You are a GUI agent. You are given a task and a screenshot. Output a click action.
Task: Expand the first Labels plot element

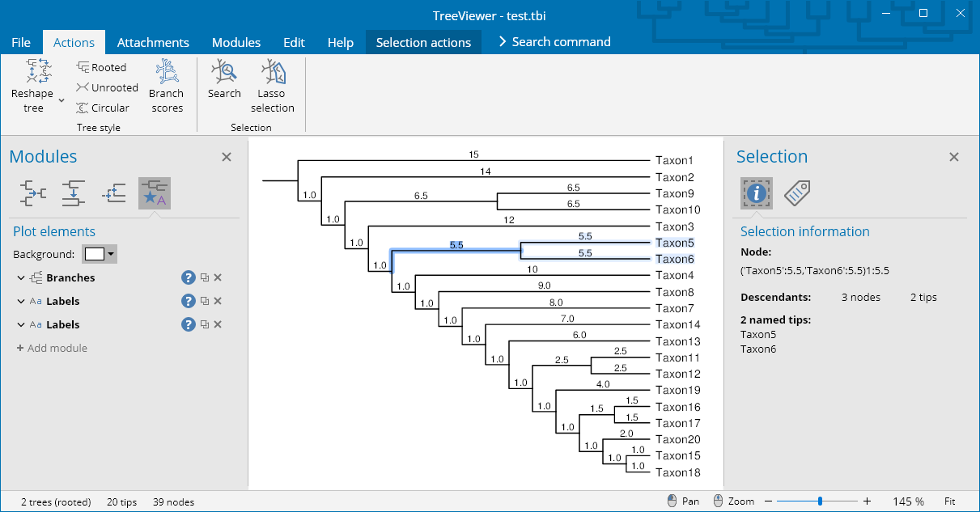coord(20,301)
